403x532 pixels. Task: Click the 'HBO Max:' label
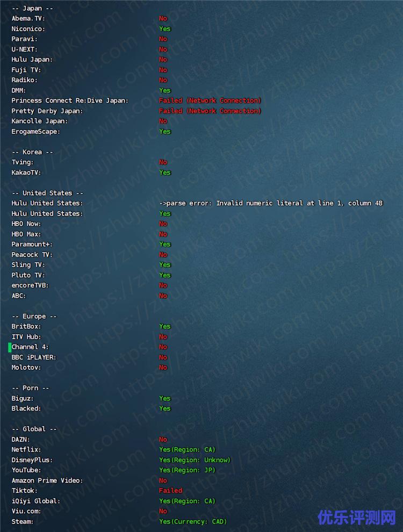(26, 234)
